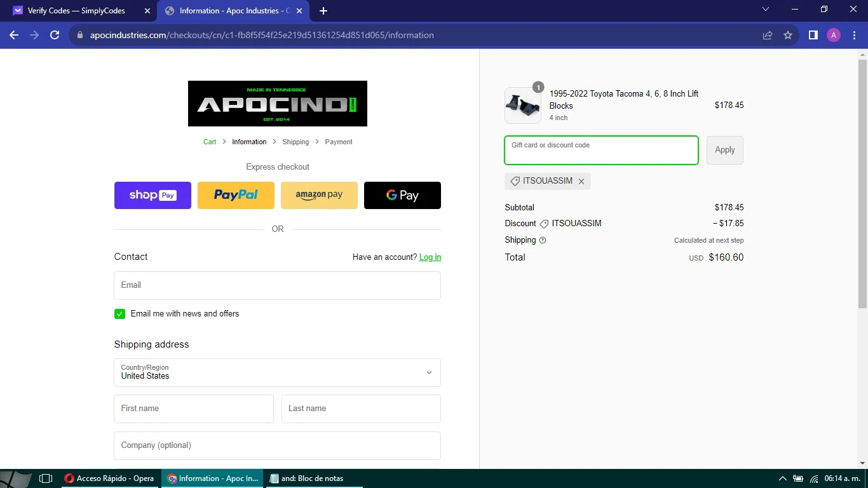Click the Calculated at next step text
The height and width of the screenshot is (488, 868).
click(709, 240)
